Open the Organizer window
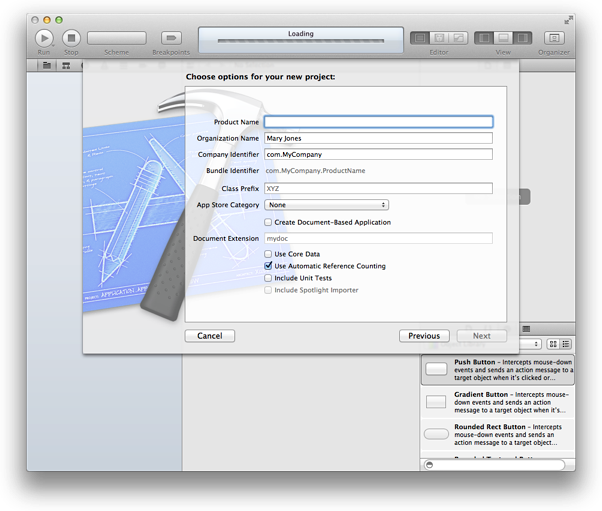 554,38
